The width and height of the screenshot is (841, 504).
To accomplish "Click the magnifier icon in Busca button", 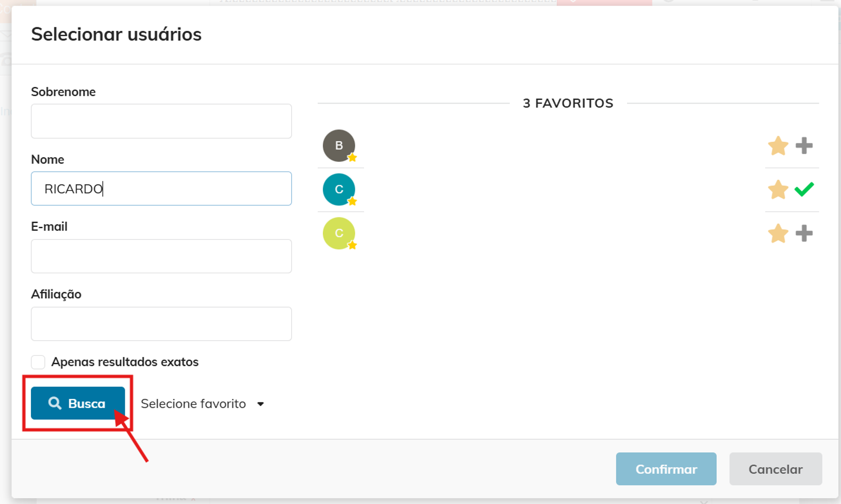I will 55,403.
